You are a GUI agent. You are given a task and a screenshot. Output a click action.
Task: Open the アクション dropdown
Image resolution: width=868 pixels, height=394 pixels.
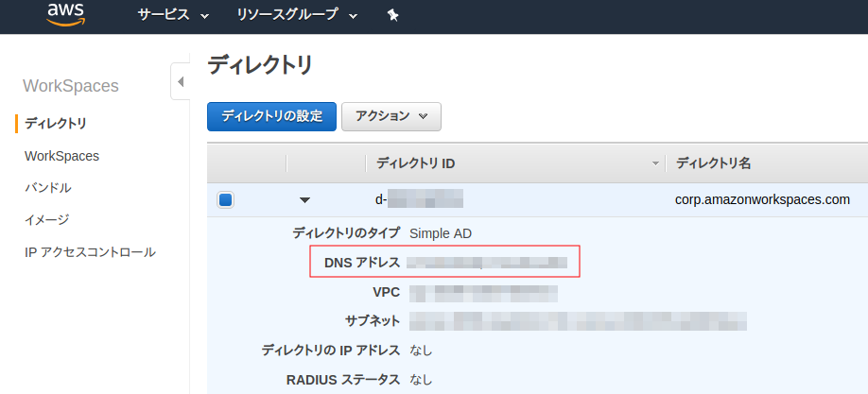pos(391,116)
